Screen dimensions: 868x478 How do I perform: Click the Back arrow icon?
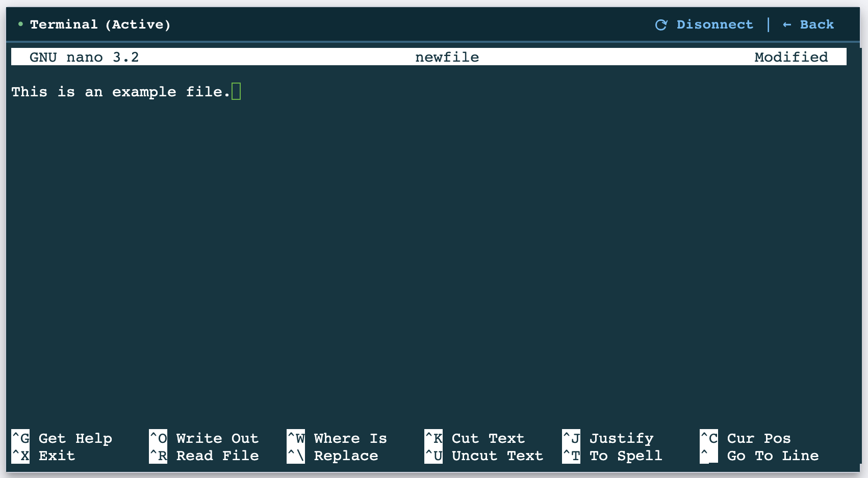coord(786,24)
